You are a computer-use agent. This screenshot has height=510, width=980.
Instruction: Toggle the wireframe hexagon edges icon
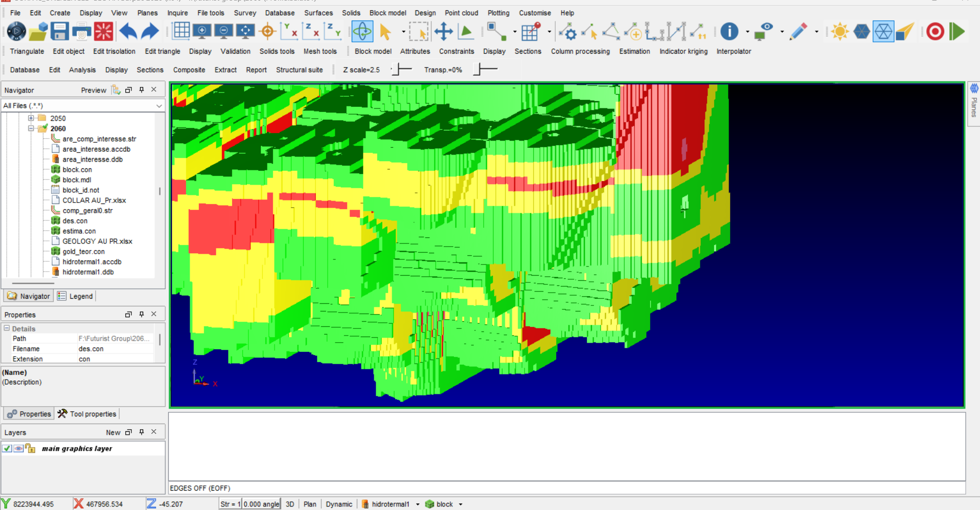click(883, 32)
